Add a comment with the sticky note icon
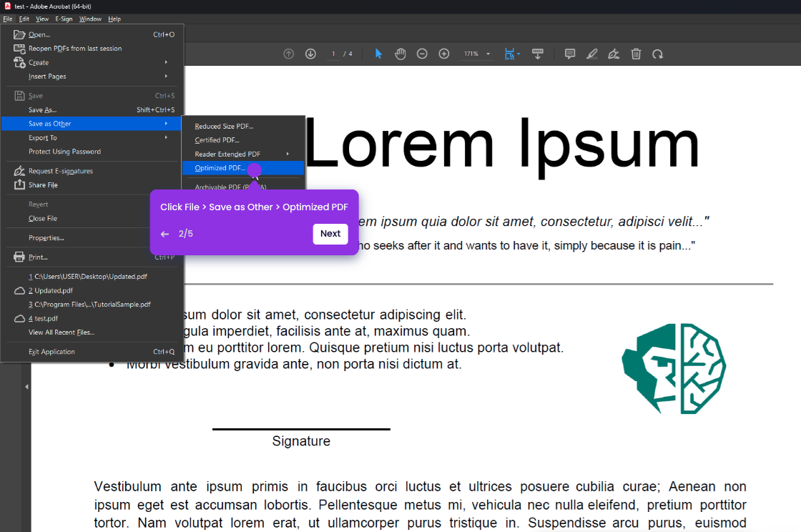 (x=570, y=54)
